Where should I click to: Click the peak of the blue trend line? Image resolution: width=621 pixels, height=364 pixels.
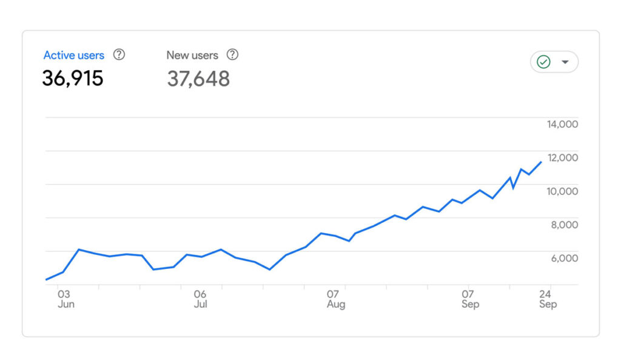coord(542,162)
